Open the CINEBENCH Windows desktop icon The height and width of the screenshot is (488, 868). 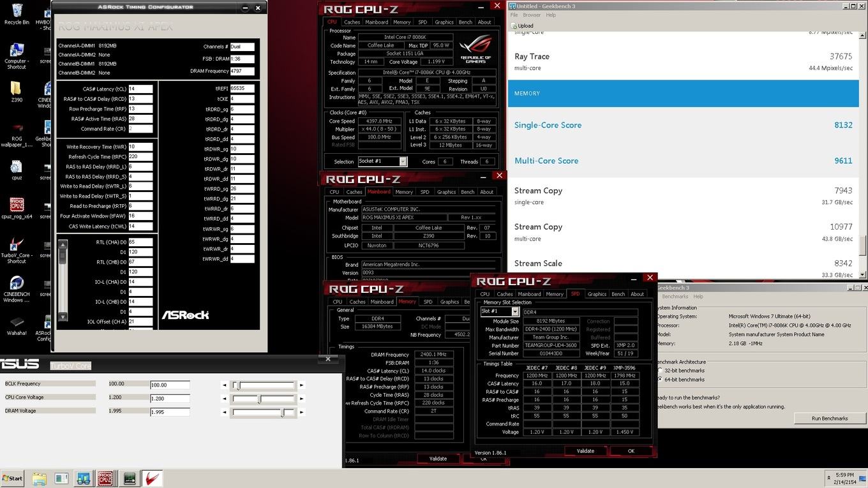[x=17, y=290]
